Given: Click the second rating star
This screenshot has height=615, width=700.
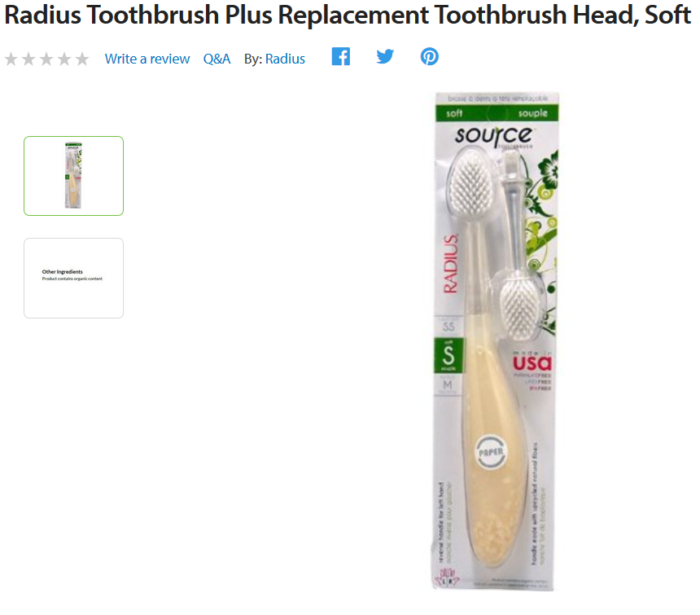Looking at the screenshot, I should [x=28, y=59].
